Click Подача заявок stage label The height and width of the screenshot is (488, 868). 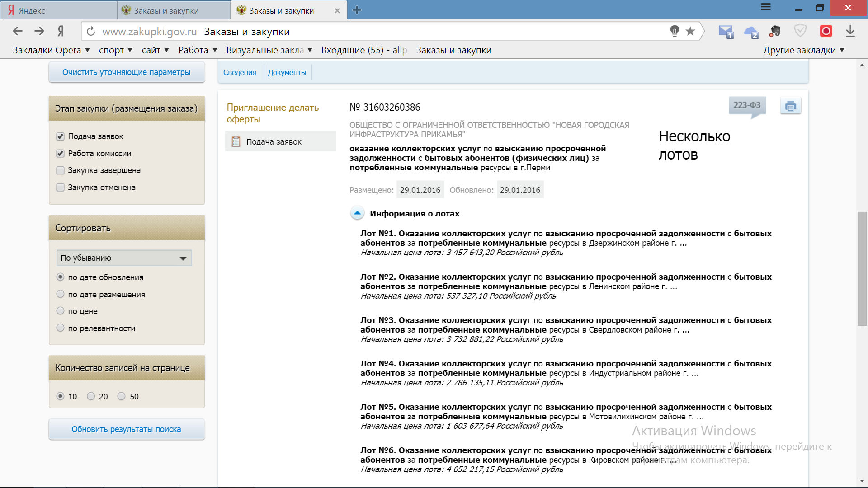(274, 142)
